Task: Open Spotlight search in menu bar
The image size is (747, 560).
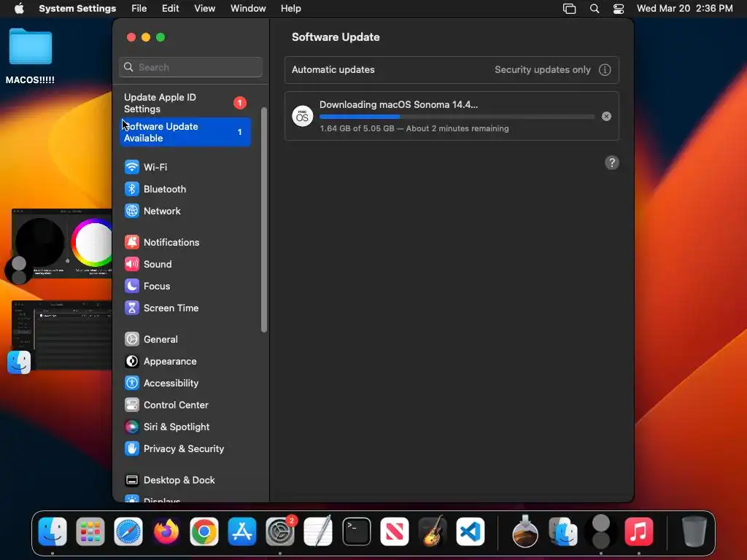Action: coord(594,9)
